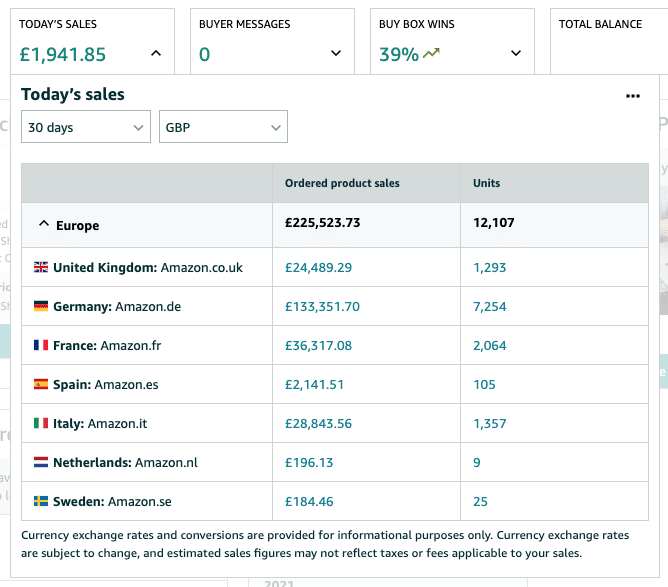
Task: Open the GBP currency dropdown
Action: point(223,127)
